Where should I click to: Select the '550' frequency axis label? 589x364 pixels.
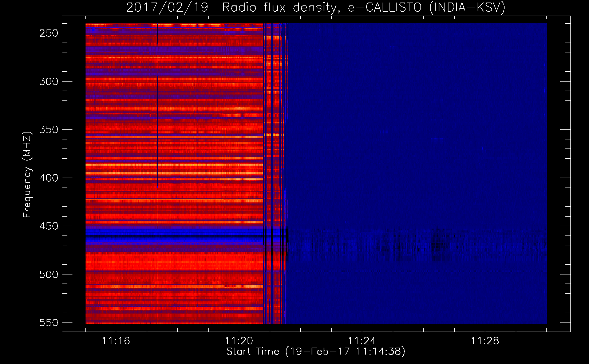(49, 323)
